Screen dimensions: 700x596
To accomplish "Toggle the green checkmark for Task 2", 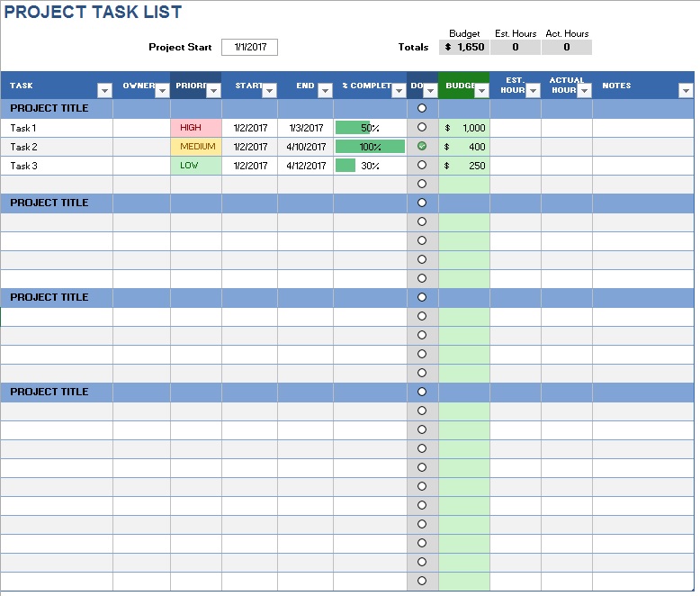I will (422, 146).
